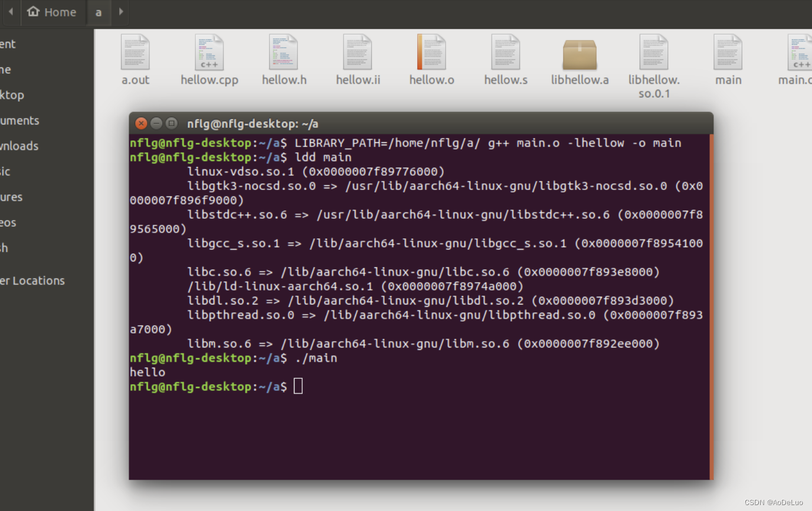The image size is (812, 511).
Task: Go back with the path bar left arrow
Action: (x=11, y=12)
